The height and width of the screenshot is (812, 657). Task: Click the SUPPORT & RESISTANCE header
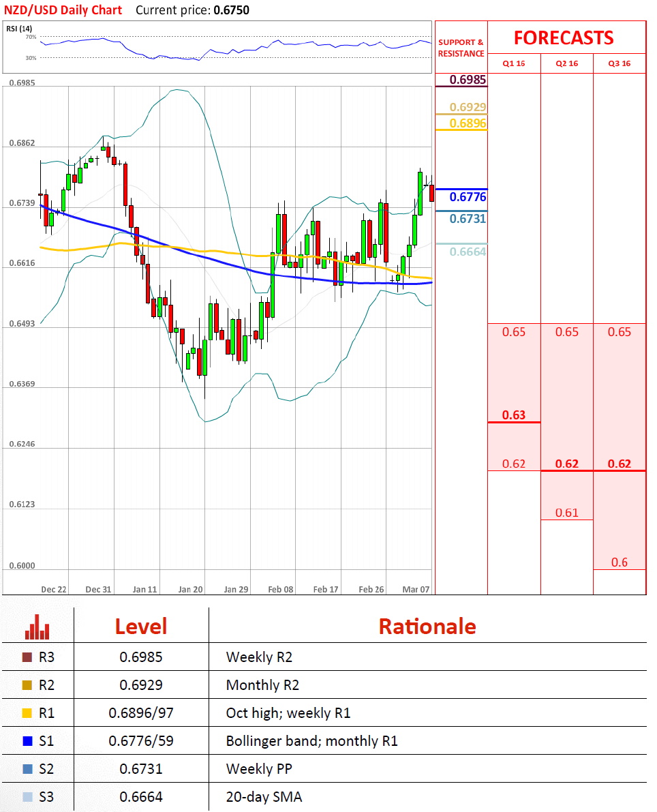[461, 48]
